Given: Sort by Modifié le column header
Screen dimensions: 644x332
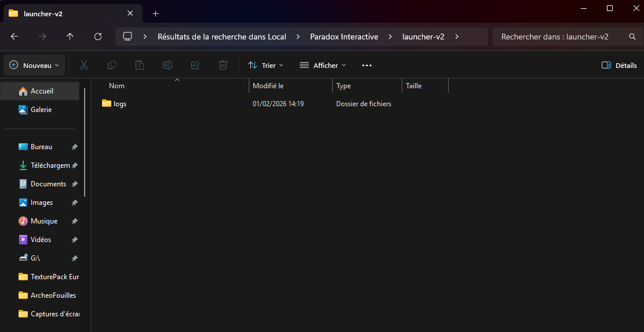Looking at the screenshot, I should [x=291, y=86].
